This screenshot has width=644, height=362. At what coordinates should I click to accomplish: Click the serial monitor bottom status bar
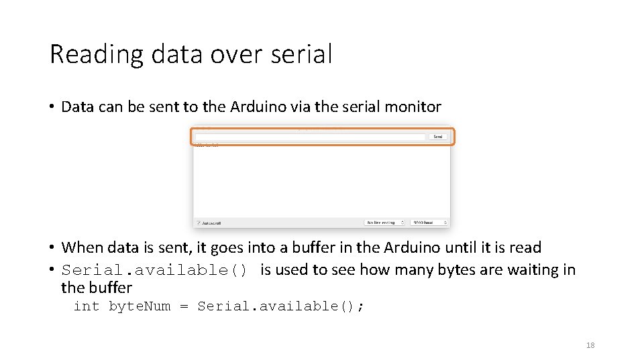[321, 223]
